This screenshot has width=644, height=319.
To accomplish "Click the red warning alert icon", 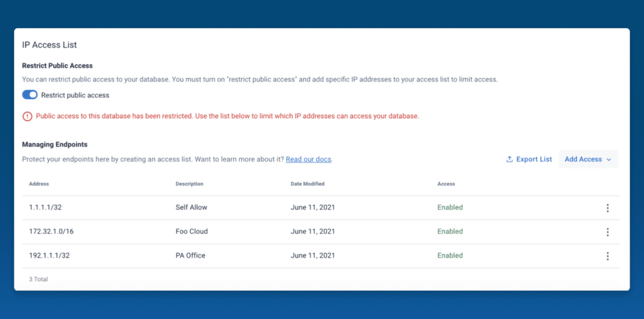I will pyautogui.click(x=27, y=116).
